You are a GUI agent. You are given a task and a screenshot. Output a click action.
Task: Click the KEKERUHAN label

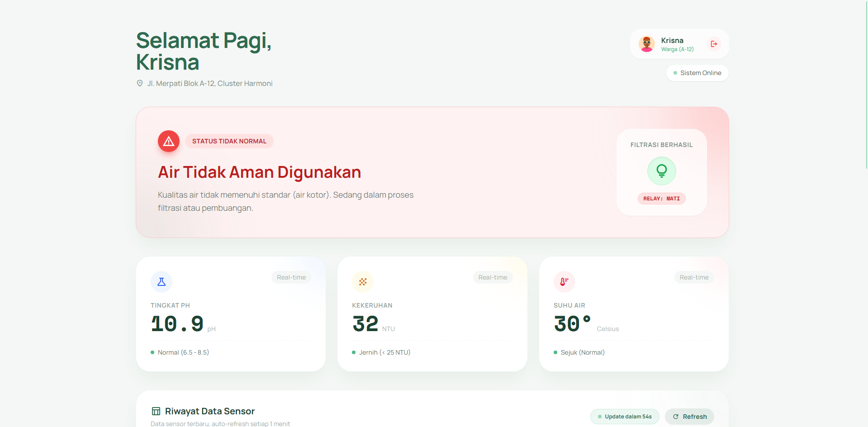coord(372,305)
